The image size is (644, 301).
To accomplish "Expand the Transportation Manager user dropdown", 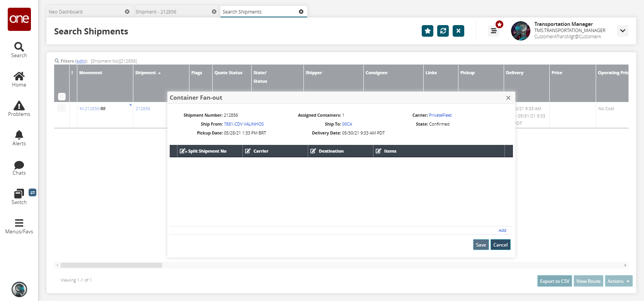I will tap(622, 31).
